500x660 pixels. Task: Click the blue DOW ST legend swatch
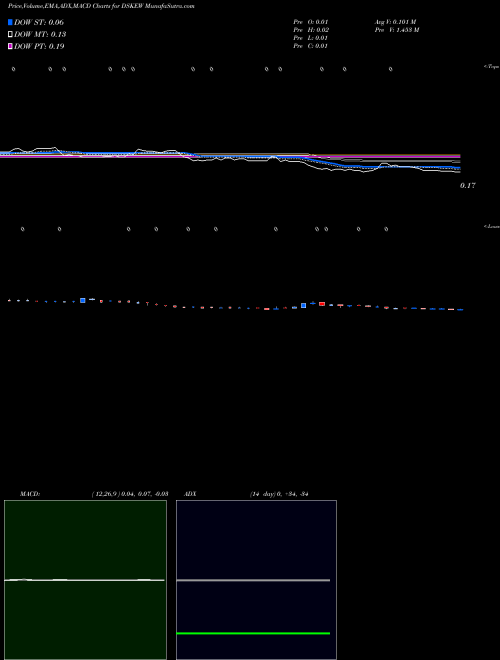pos(10,22)
